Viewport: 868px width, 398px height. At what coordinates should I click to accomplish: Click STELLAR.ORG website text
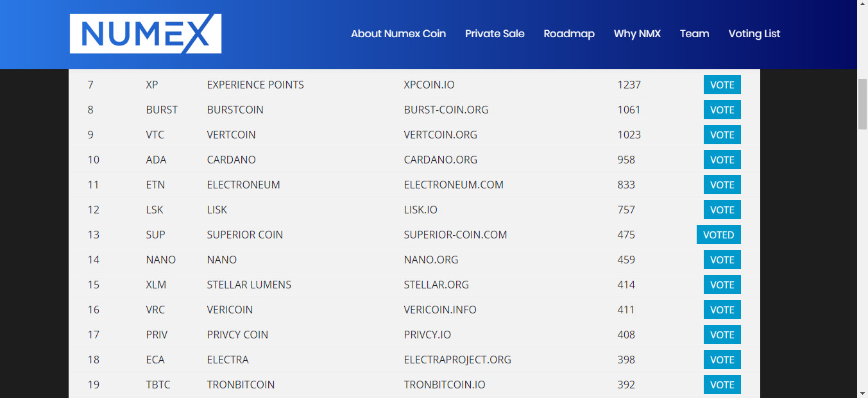pyautogui.click(x=436, y=285)
